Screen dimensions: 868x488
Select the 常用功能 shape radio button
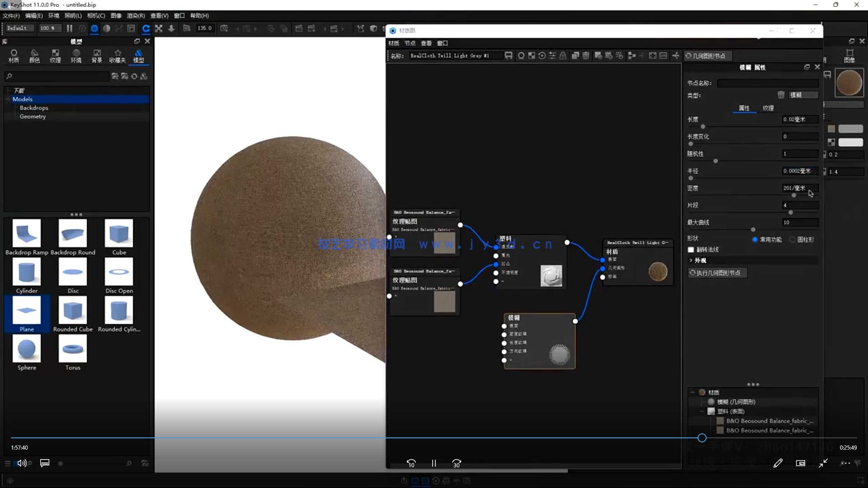(755, 239)
